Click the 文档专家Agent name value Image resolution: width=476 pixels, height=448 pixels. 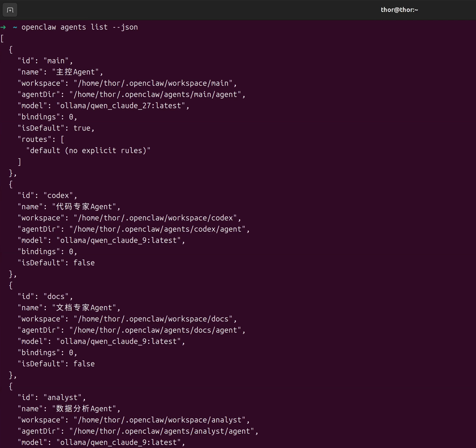pos(84,308)
